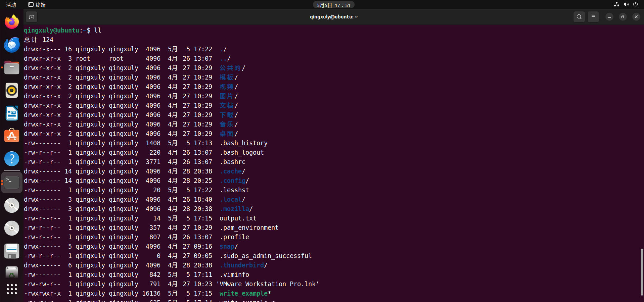
Task: Open the volume indicator in the top bar
Action: pos(626,5)
